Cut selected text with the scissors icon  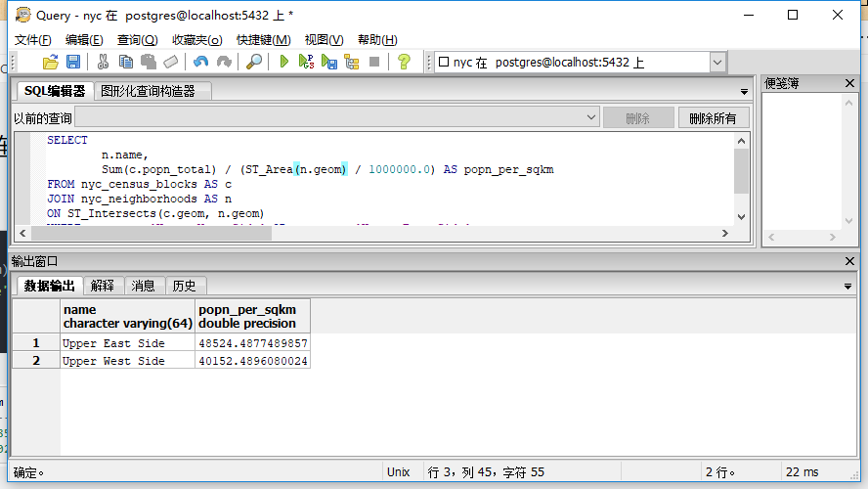[x=103, y=62]
